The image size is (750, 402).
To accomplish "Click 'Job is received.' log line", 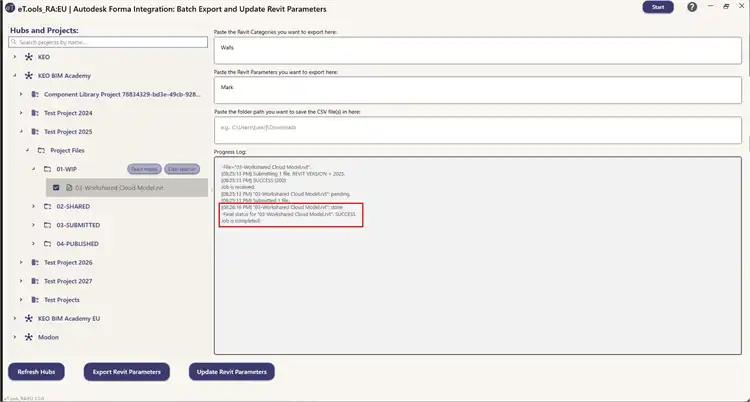I will (x=238, y=187).
